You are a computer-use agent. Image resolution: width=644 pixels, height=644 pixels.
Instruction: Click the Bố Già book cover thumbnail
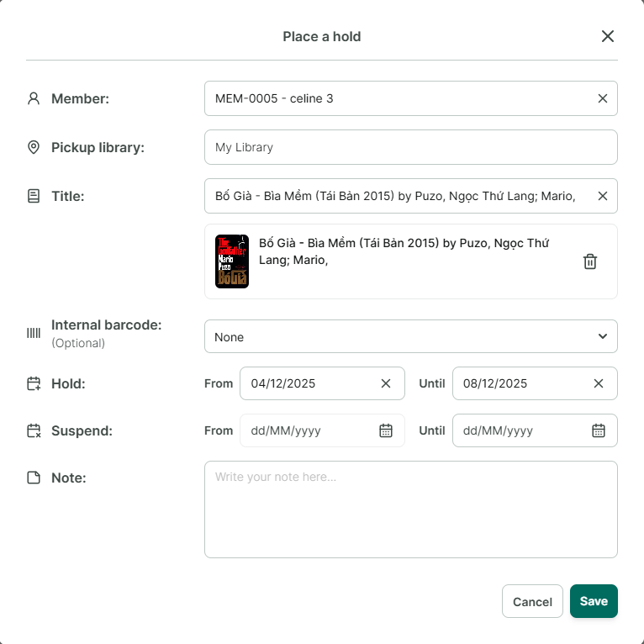(x=232, y=261)
